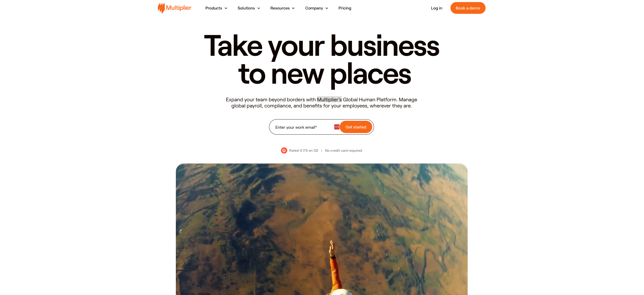
Task: Open the Company menu
Action: (317, 8)
